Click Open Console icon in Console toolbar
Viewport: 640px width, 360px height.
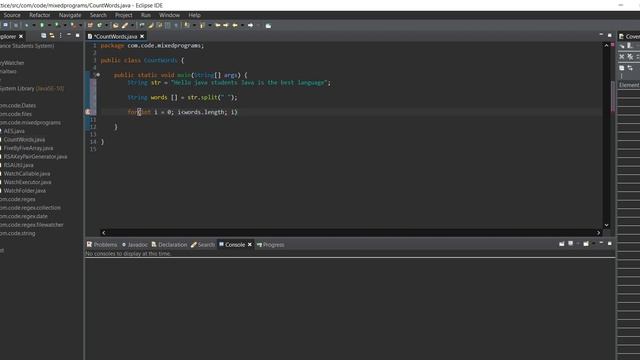tap(586, 244)
